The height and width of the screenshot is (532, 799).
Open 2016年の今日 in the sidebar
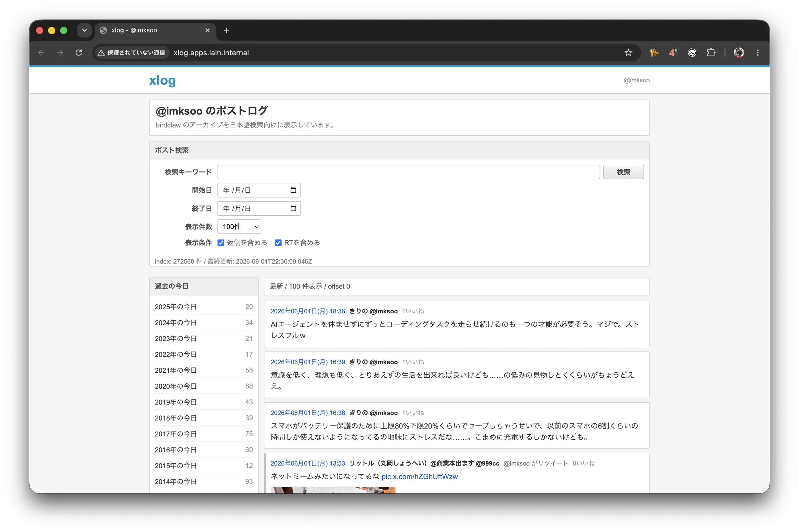tap(204, 450)
